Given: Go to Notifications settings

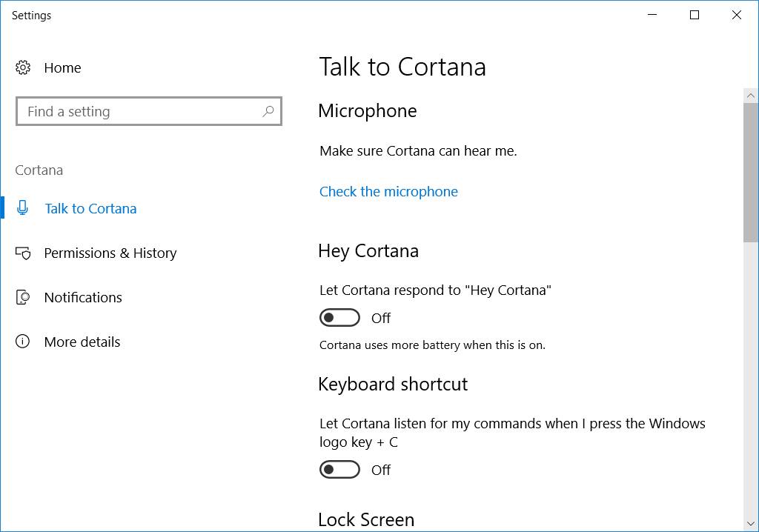Looking at the screenshot, I should pos(83,297).
